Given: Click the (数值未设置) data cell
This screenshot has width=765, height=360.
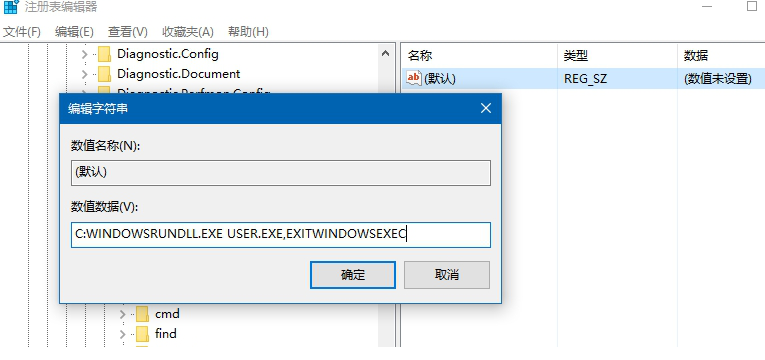Looking at the screenshot, I should [717, 79].
